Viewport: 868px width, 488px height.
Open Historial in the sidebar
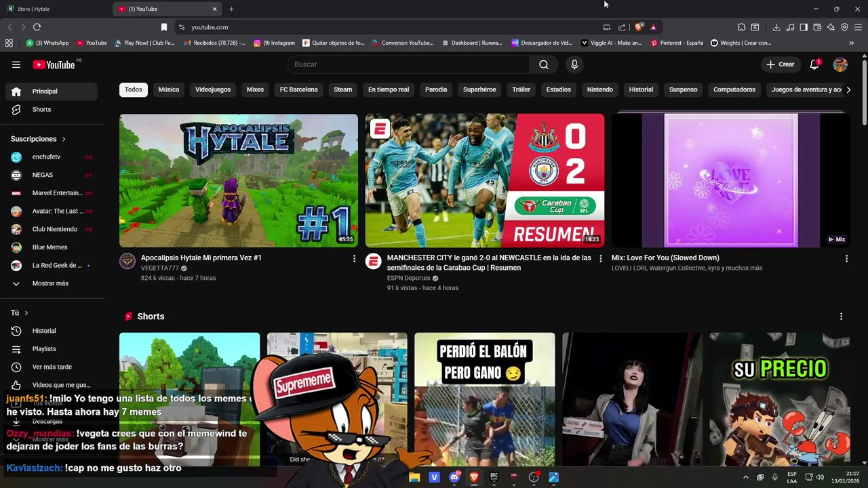pos(52,331)
